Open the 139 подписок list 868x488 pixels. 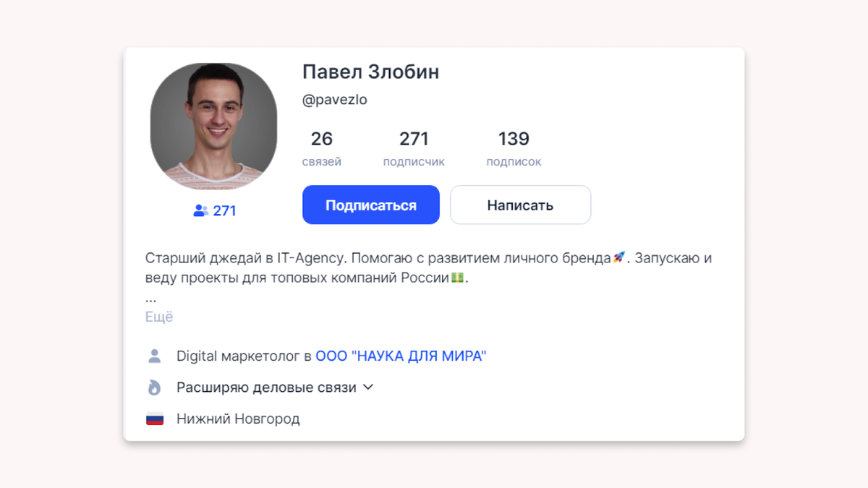click(x=514, y=148)
